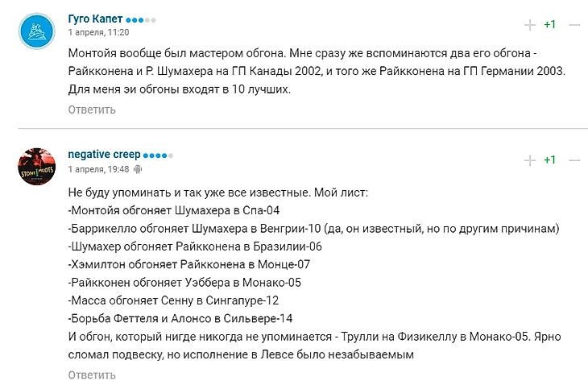Viewport: 588px width, 385px height.
Task: Open negative creep's Stone Temple Pilots avatar
Action: 37,167
